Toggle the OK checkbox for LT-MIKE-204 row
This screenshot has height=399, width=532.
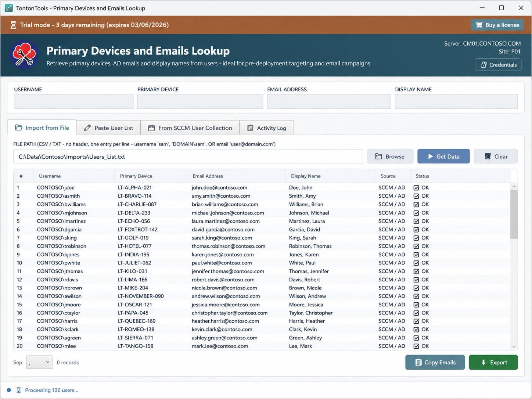(416, 288)
